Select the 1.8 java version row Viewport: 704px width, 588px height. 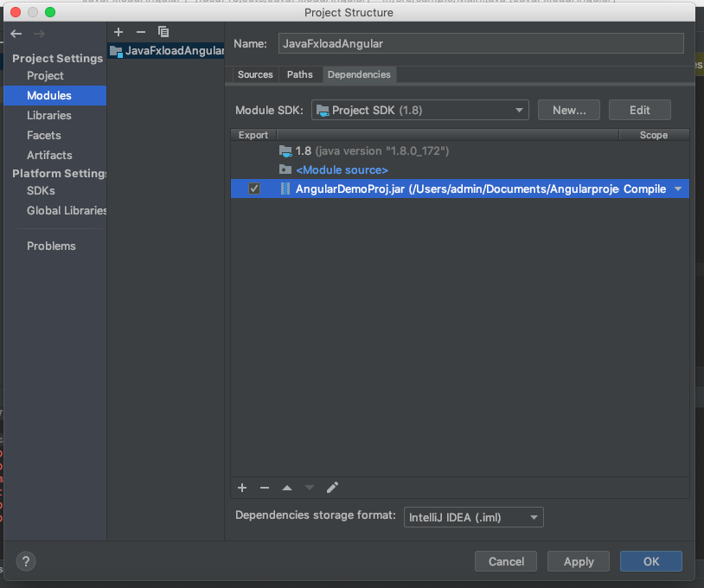click(460, 150)
